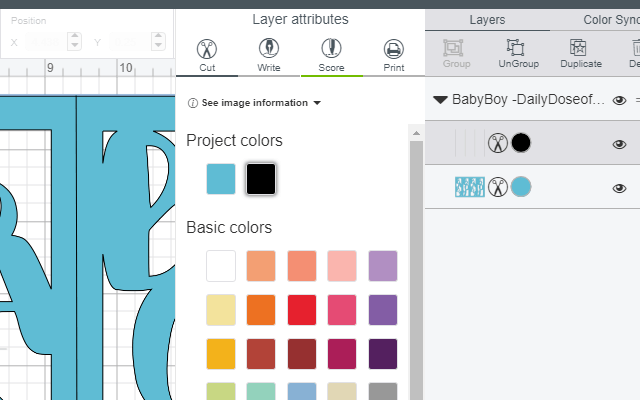Open the Layers tab
Viewport: 640px width, 400px height.
pos(487,20)
